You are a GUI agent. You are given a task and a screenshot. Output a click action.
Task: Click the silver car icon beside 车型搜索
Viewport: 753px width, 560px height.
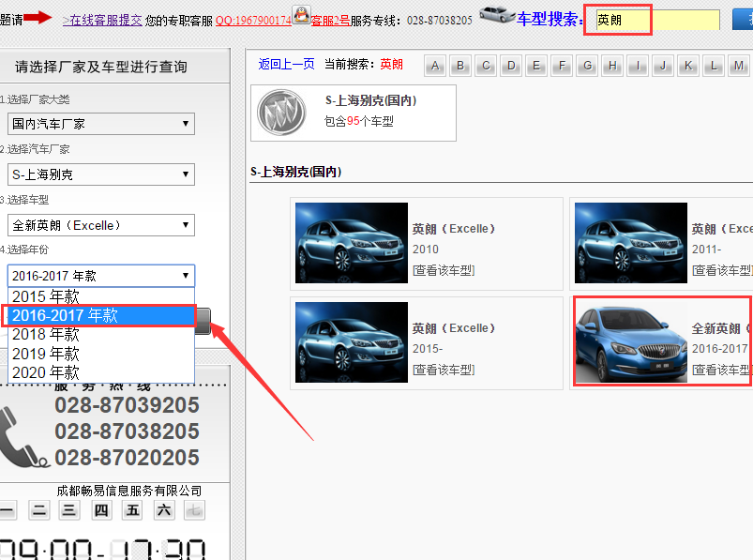pos(497,14)
